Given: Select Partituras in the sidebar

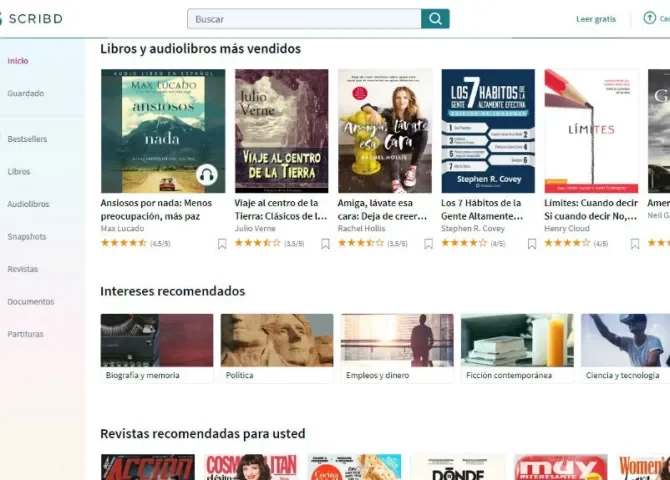Looking at the screenshot, I should tap(25, 334).
